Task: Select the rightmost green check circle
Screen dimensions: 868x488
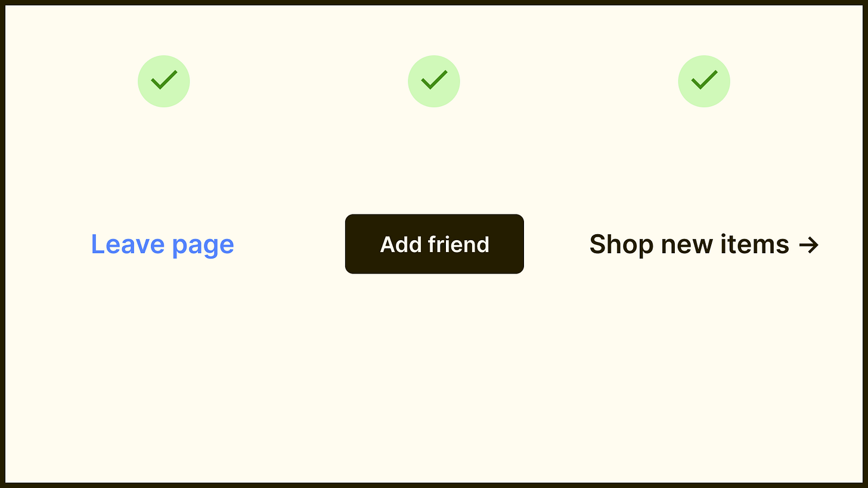Action: [x=704, y=81]
